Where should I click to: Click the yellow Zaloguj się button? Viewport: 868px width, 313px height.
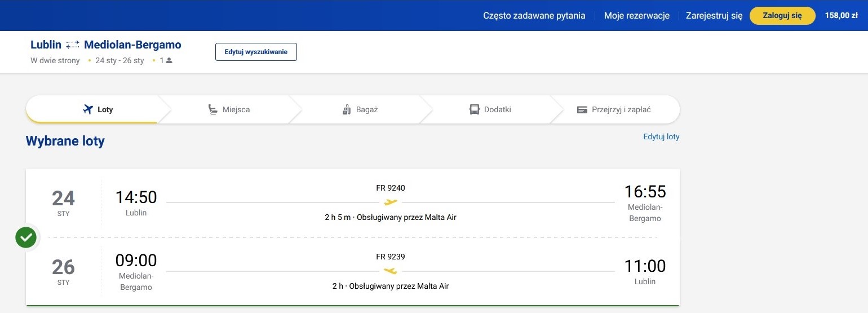pos(782,16)
